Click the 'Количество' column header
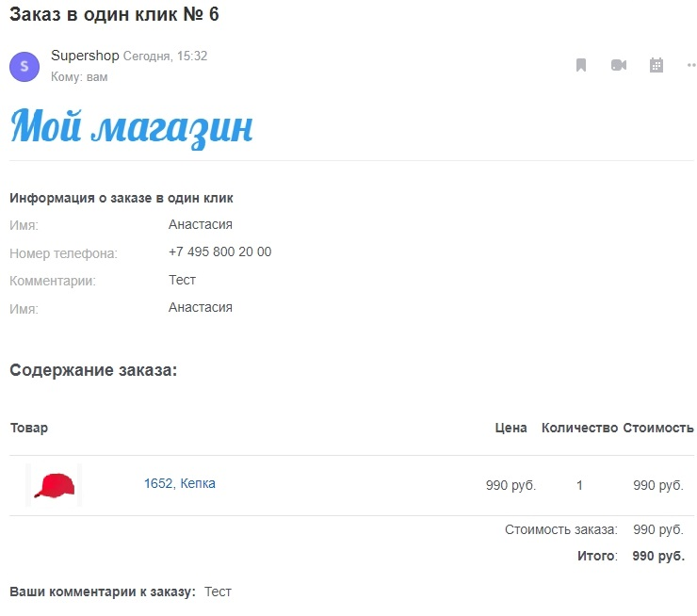The image size is (697, 616). point(579,428)
